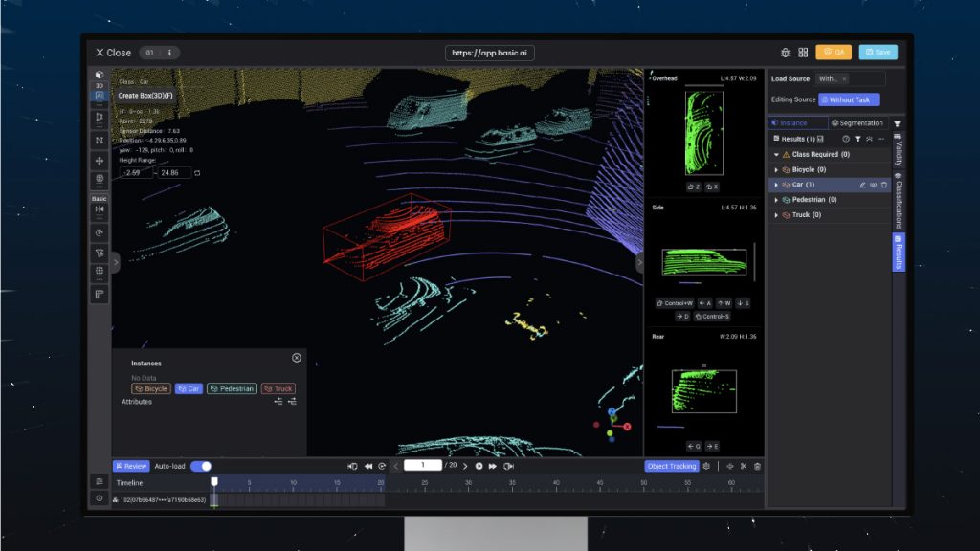Collapse the Class Required (0) group
This screenshot has height=551, width=980.
pos(776,154)
